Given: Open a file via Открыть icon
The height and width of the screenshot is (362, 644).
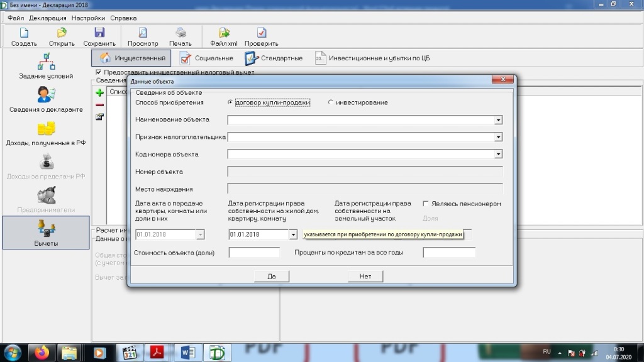Looking at the screenshot, I should click(x=62, y=33).
